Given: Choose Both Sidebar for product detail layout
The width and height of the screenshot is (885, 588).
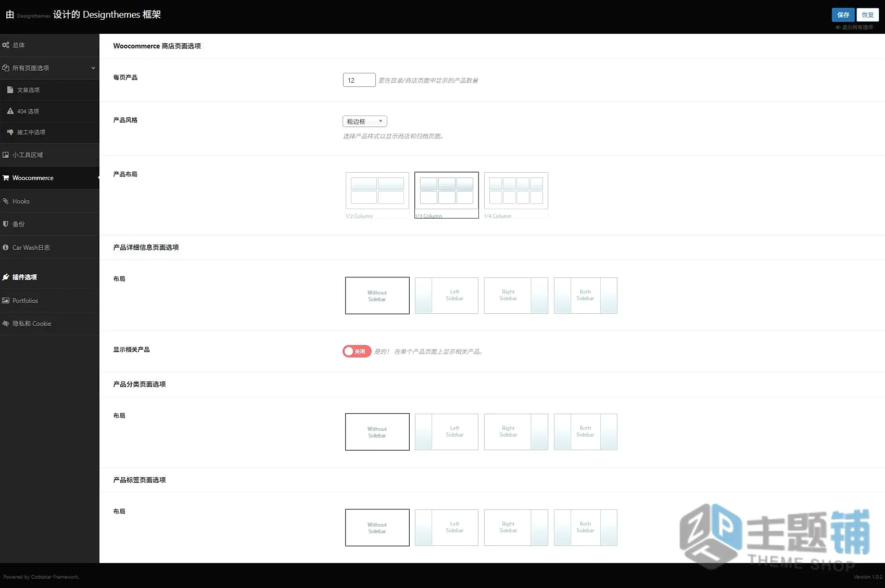Looking at the screenshot, I should click(586, 296).
